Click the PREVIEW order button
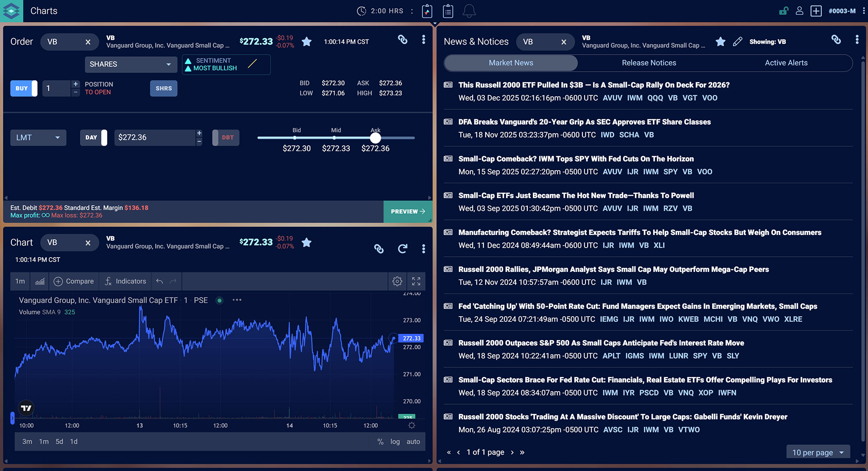Viewport: 868px width, 471px height. tap(408, 212)
